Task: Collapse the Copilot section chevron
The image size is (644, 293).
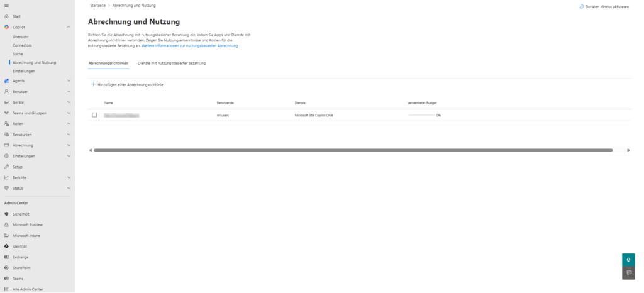Action: coord(69,27)
